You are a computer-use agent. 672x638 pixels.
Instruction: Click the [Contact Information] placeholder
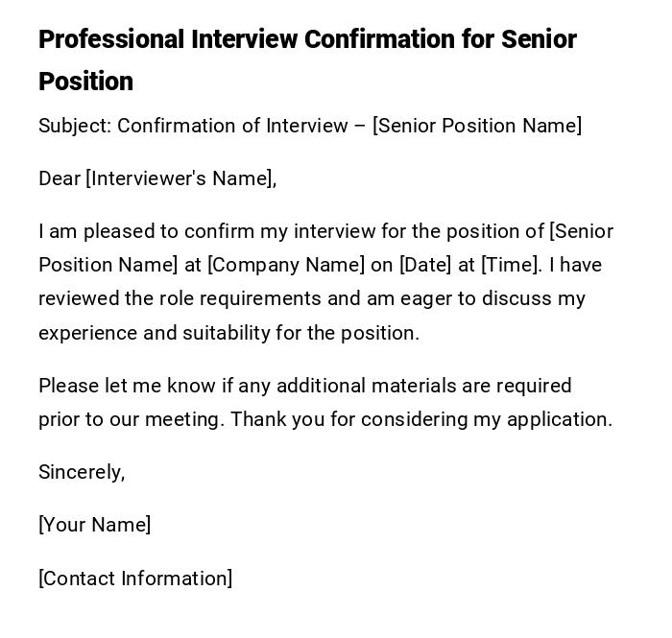click(135, 579)
